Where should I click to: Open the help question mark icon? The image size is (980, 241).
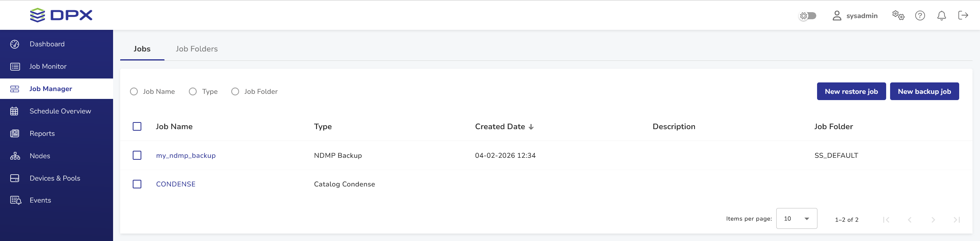point(920,15)
